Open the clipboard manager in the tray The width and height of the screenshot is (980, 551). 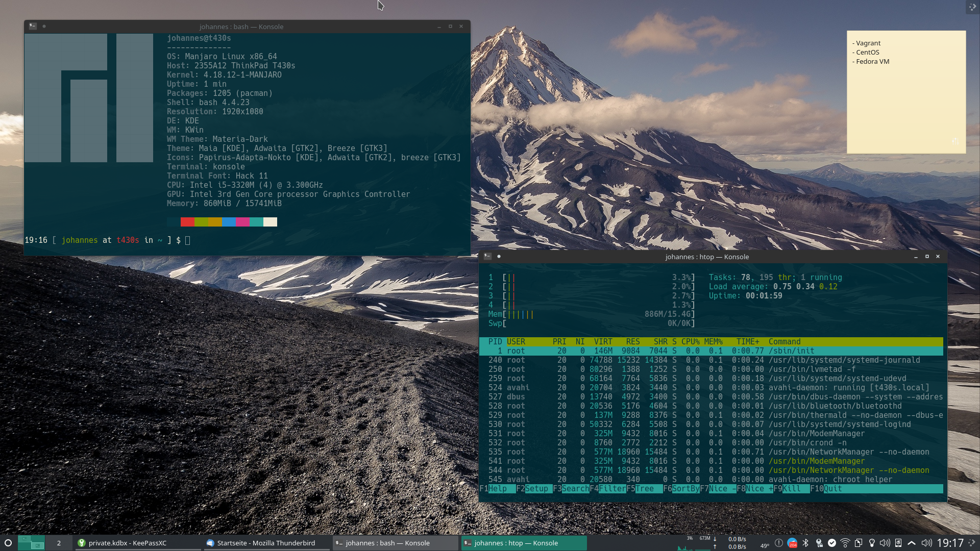pos(859,543)
